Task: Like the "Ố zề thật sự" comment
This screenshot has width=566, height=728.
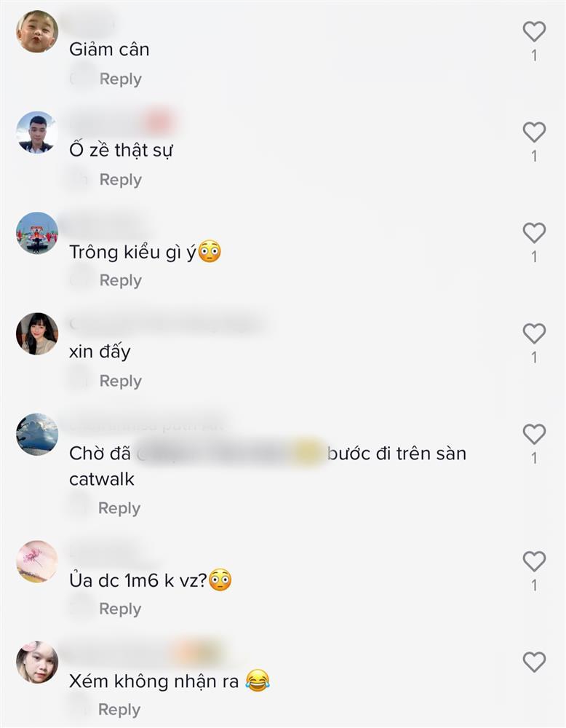Action: (534, 132)
